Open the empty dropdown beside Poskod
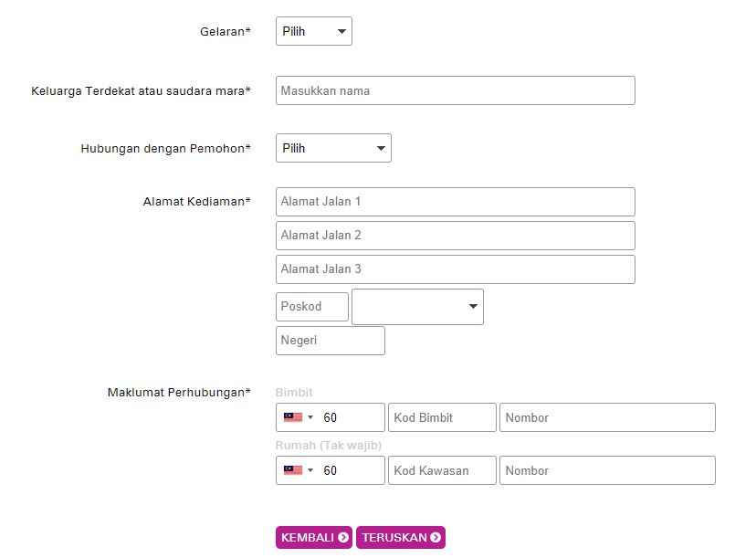 [x=417, y=307]
